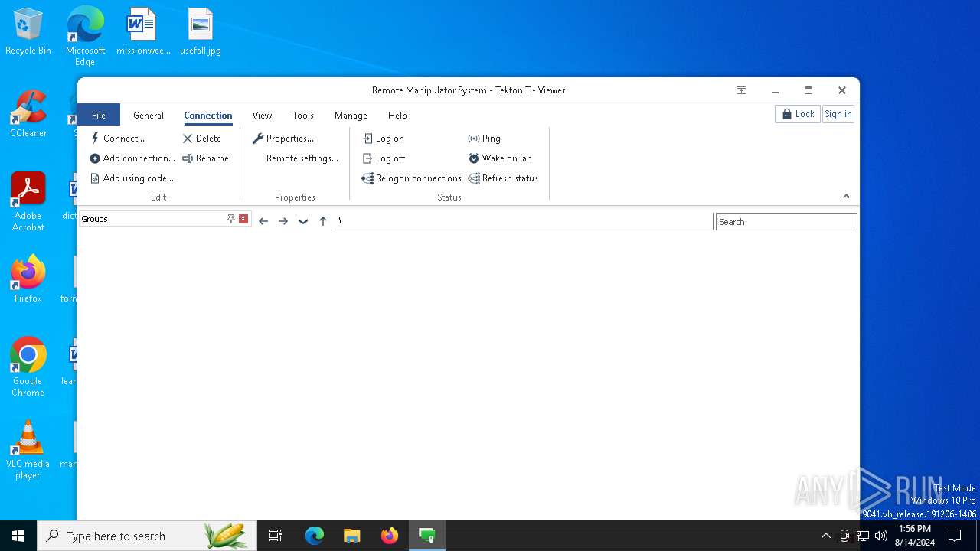The height and width of the screenshot is (551, 980).
Task: Relogon connections
Action: click(x=412, y=178)
